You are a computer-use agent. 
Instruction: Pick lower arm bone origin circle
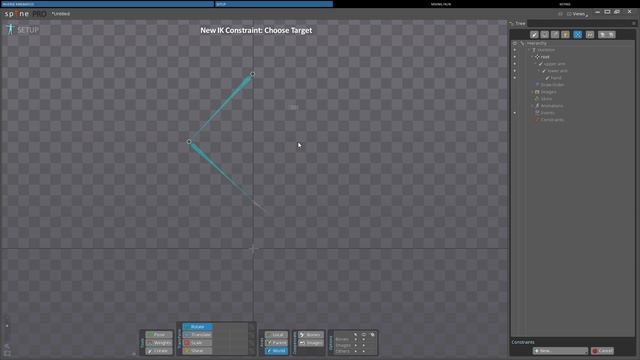tap(189, 142)
